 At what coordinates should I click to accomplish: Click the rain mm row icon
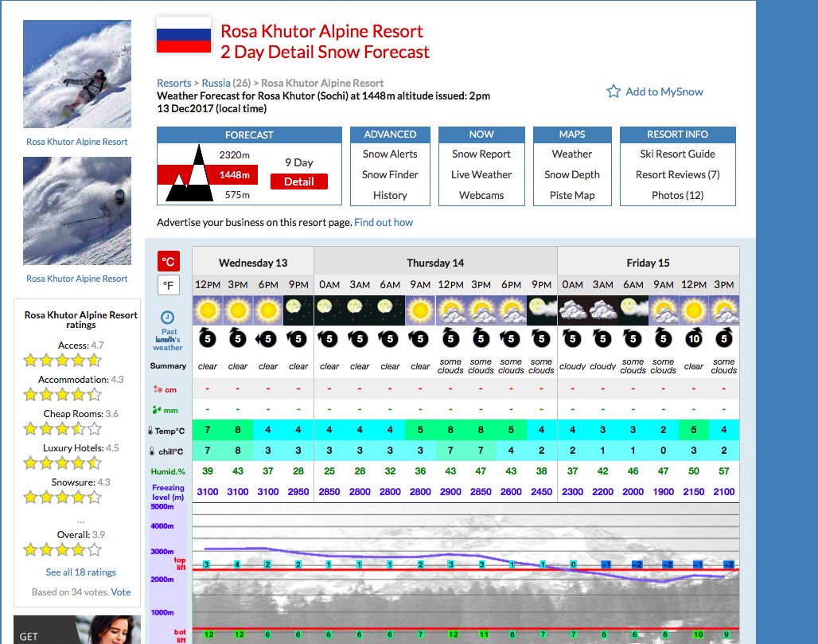tap(157, 410)
